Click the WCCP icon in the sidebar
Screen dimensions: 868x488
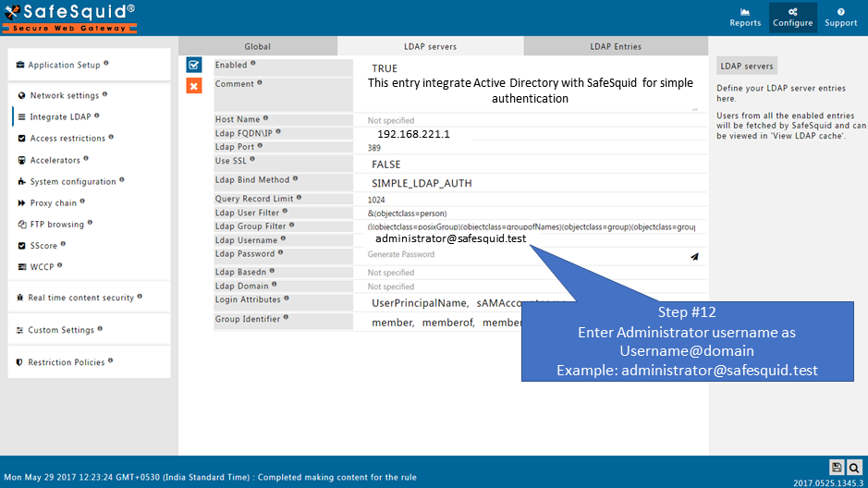(21, 267)
